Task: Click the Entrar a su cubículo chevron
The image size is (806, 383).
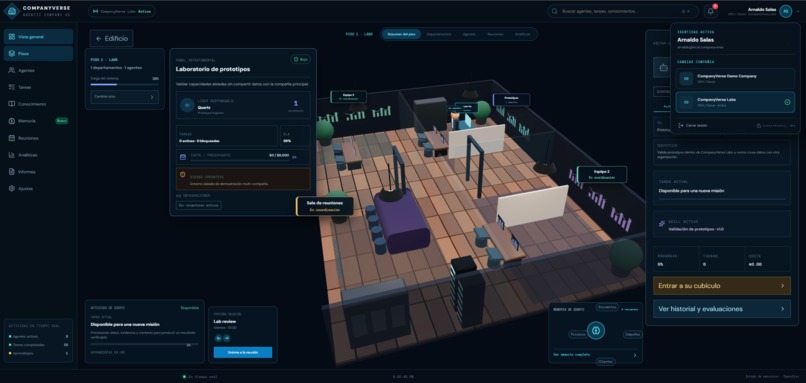Action: click(x=782, y=285)
